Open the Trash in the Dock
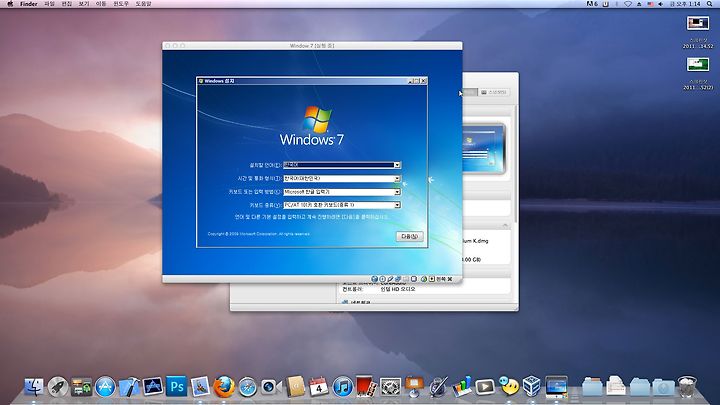The height and width of the screenshot is (405, 720). click(687, 387)
